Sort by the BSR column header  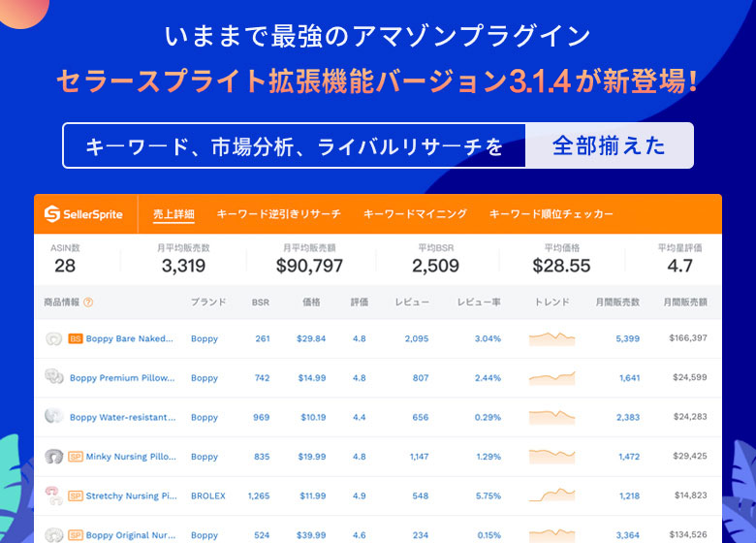point(261,303)
